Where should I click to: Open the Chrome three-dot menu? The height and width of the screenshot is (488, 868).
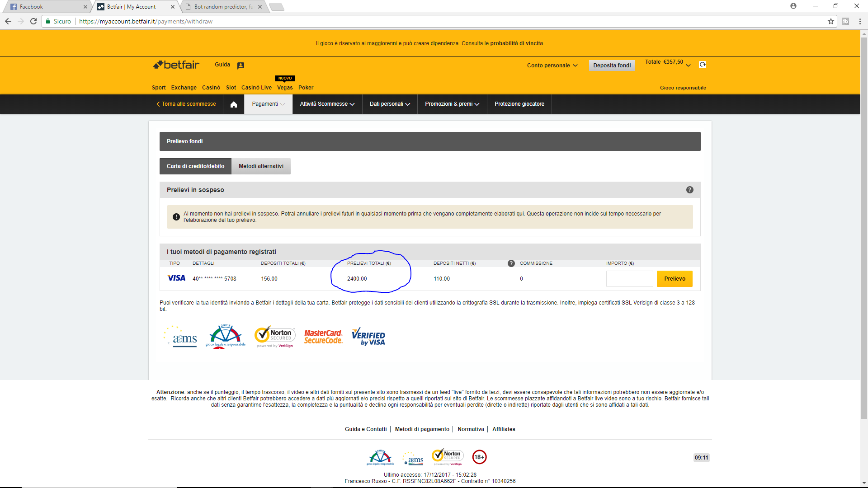860,21
